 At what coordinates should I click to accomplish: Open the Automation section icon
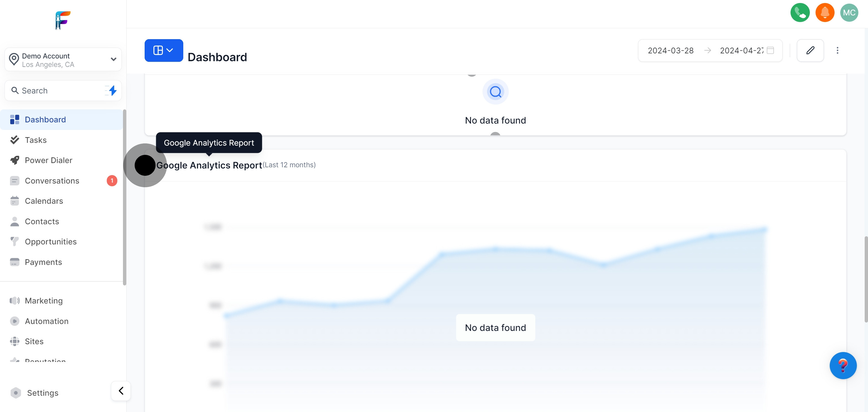point(14,321)
